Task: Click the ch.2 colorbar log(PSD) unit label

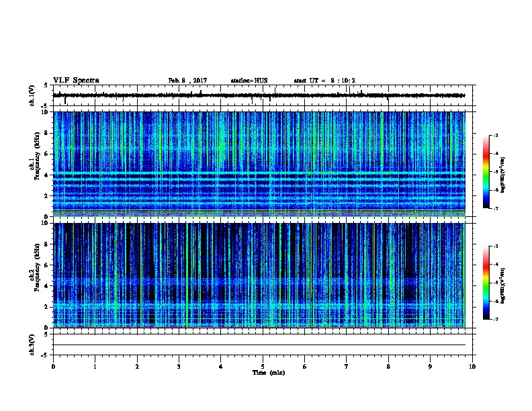Action: pos(502,286)
